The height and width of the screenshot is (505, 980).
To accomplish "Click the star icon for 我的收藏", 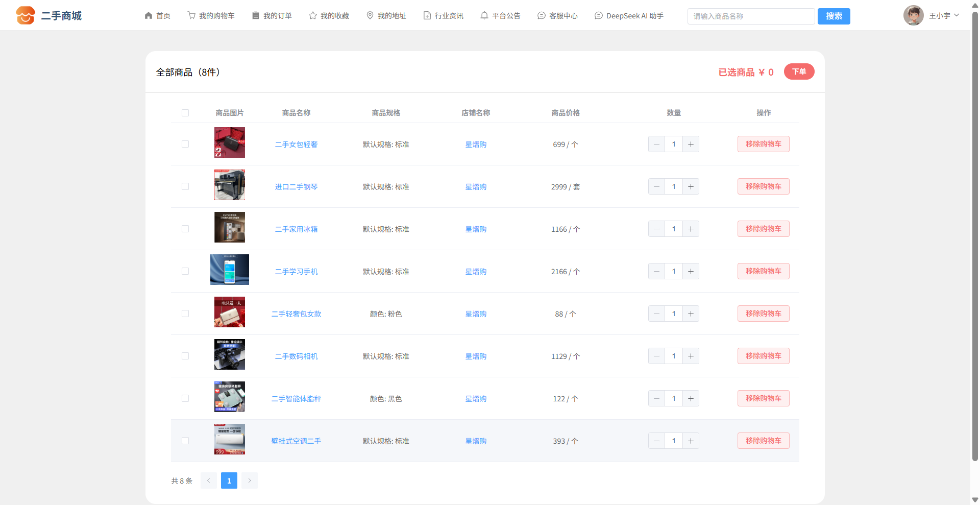I will pyautogui.click(x=313, y=16).
